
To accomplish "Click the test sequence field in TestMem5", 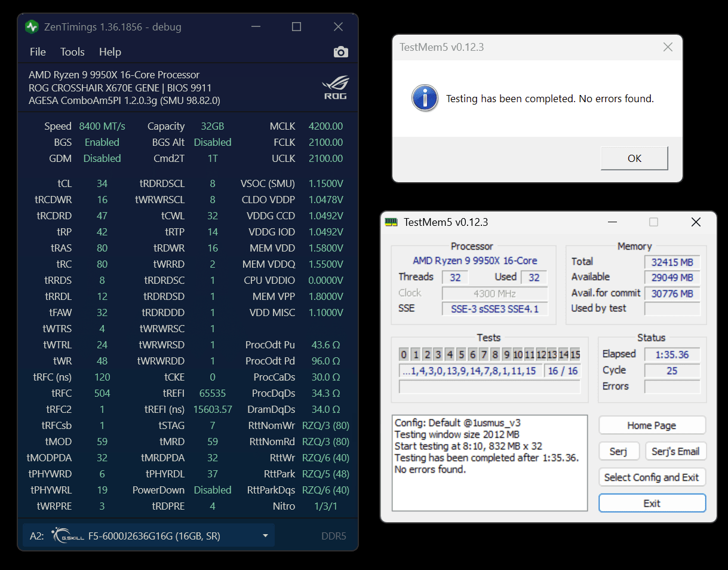I will tap(471, 371).
